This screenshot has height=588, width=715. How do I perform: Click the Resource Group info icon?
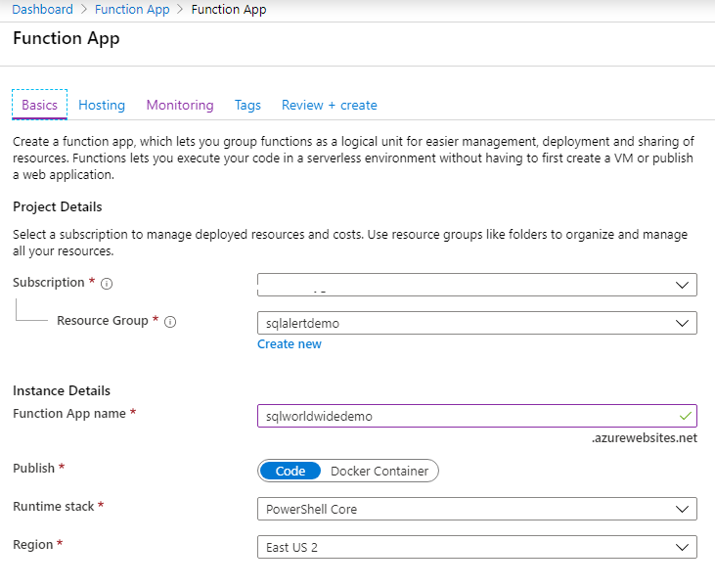170,322
